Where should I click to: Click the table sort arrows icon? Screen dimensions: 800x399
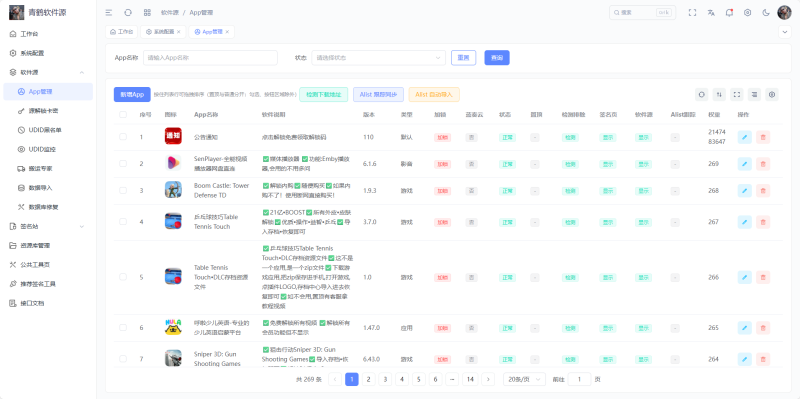click(719, 94)
